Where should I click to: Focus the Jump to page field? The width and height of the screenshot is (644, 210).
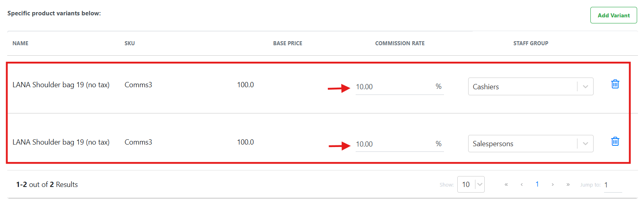pyautogui.click(x=613, y=185)
